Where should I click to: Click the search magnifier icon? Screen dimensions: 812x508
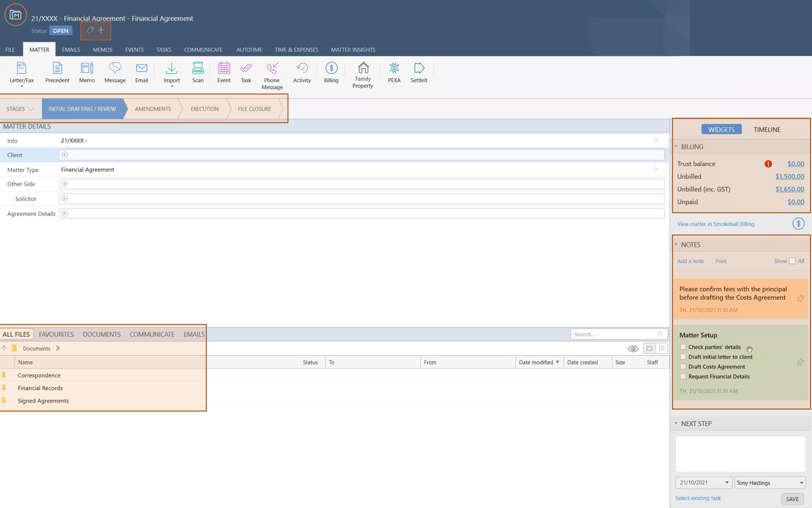tap(660, 334)
